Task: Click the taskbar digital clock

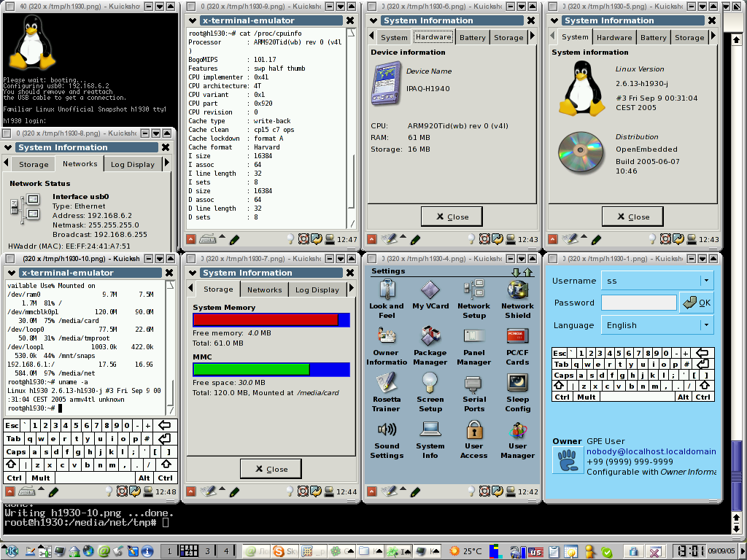Action: tap(691, 551)
